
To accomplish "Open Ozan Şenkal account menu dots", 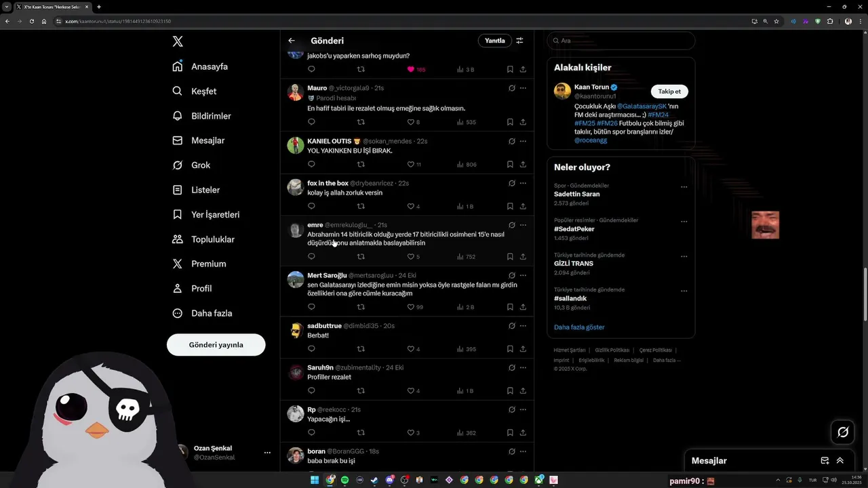I will (x=267, y=453).
